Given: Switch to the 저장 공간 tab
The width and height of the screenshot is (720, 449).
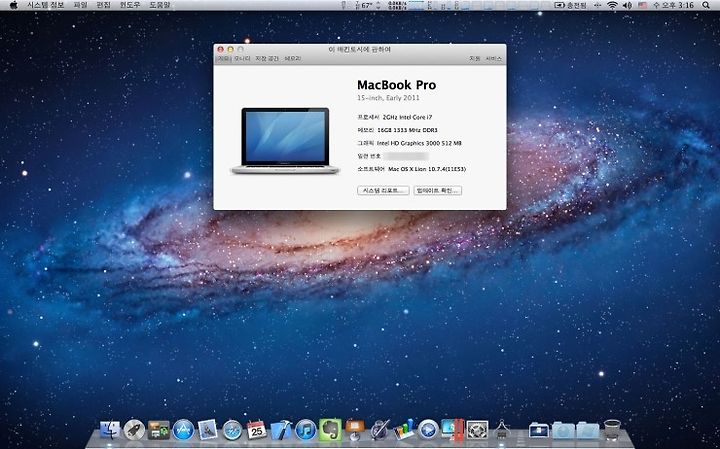Looking at the screenshot, I should coord(267,59).
